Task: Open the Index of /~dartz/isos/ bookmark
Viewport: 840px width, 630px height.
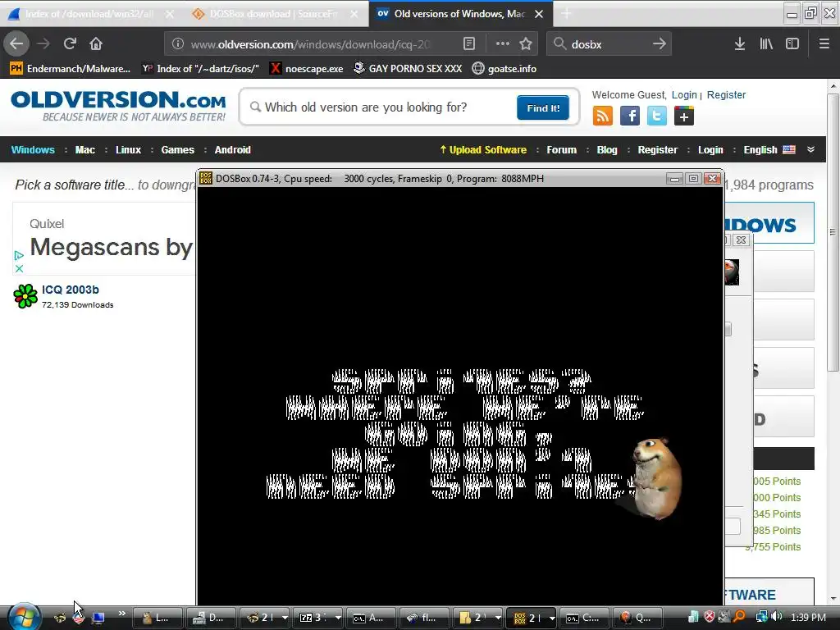Action: click(x=200, y=69)
